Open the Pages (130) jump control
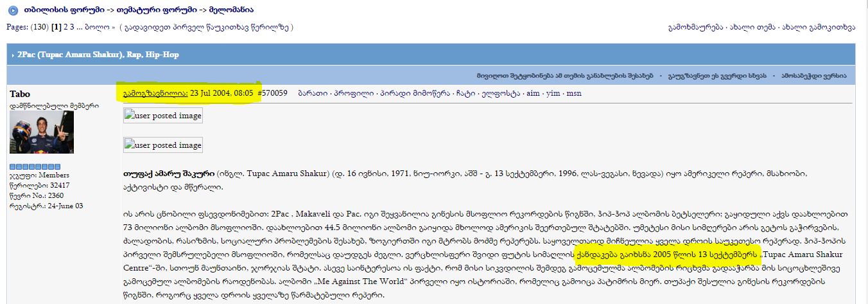Image resolution: width=868 pixels, height=304 pixels. pyautogui.click(x=27, y=28)
